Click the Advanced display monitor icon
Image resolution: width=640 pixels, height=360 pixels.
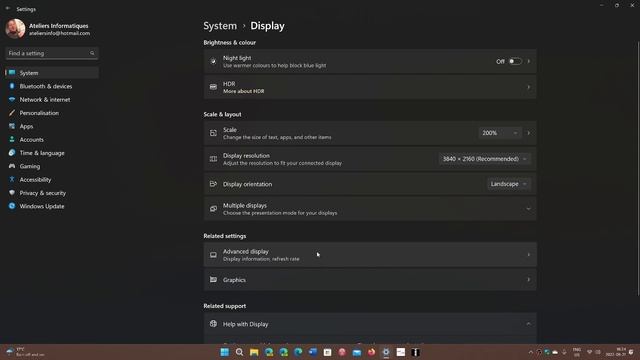(x=213, y=255)
